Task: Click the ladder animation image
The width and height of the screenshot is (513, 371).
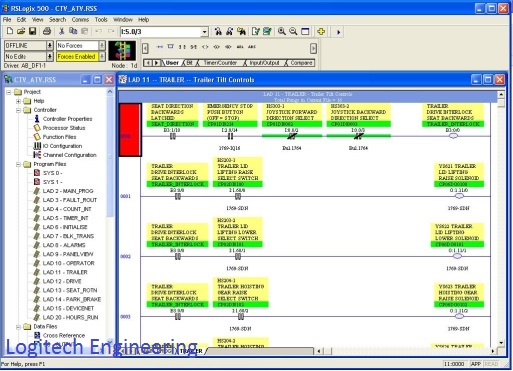Action: click(x=122, y=51)
